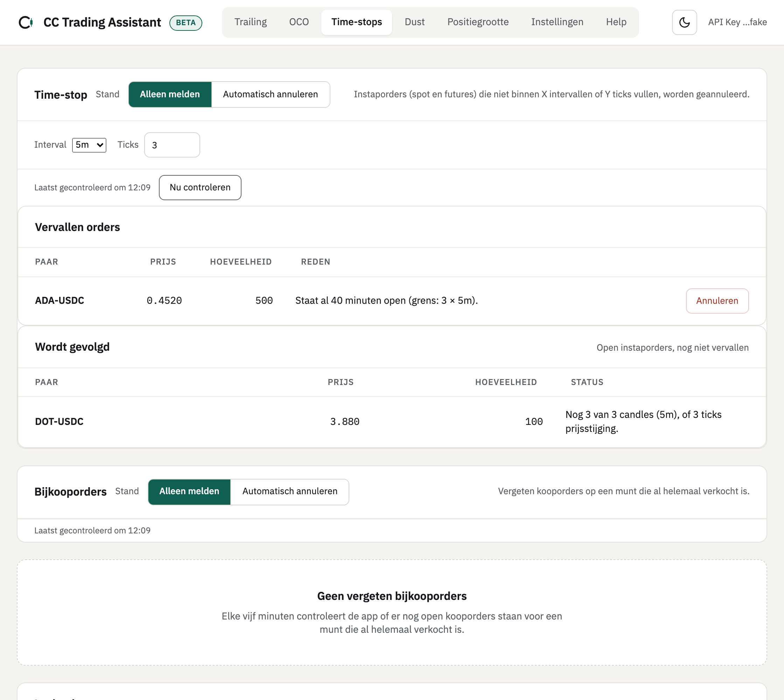Set Time-stop mode to Automatisch annuleren
Image resolution: width=784 pixels, height=700 pixels.
[x=270, y=94]
